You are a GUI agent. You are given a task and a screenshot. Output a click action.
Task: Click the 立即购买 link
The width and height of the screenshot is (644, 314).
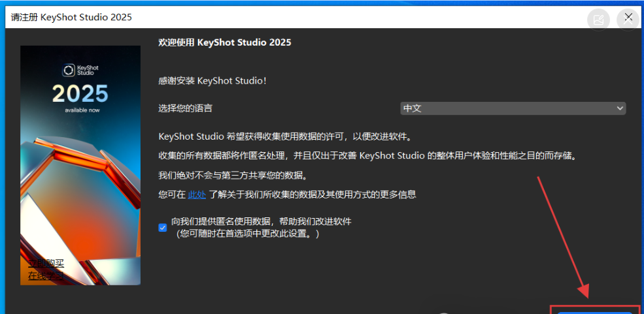pos(46,263)
